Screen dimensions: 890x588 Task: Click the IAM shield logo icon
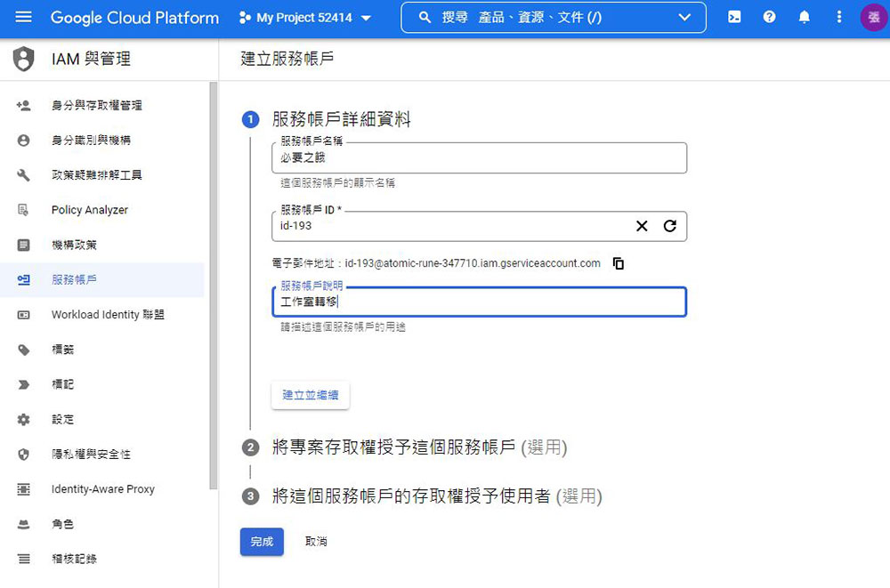pyautogui.click(x=23, y=59)
